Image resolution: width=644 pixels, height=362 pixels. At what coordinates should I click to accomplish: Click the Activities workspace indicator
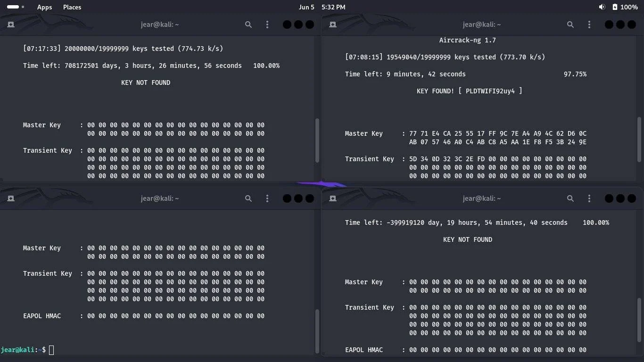coord(16,7)
